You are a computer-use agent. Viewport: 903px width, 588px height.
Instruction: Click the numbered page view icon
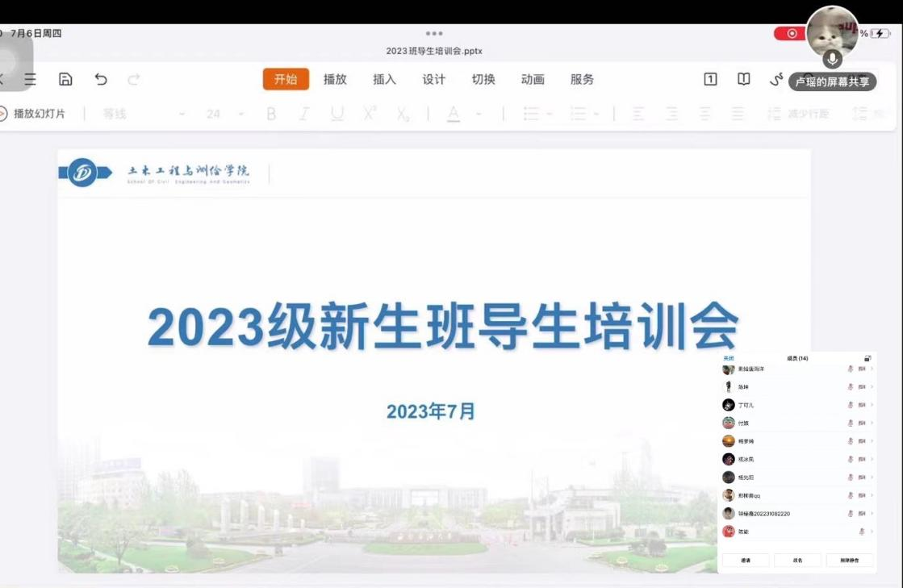(x=710, y=79)
